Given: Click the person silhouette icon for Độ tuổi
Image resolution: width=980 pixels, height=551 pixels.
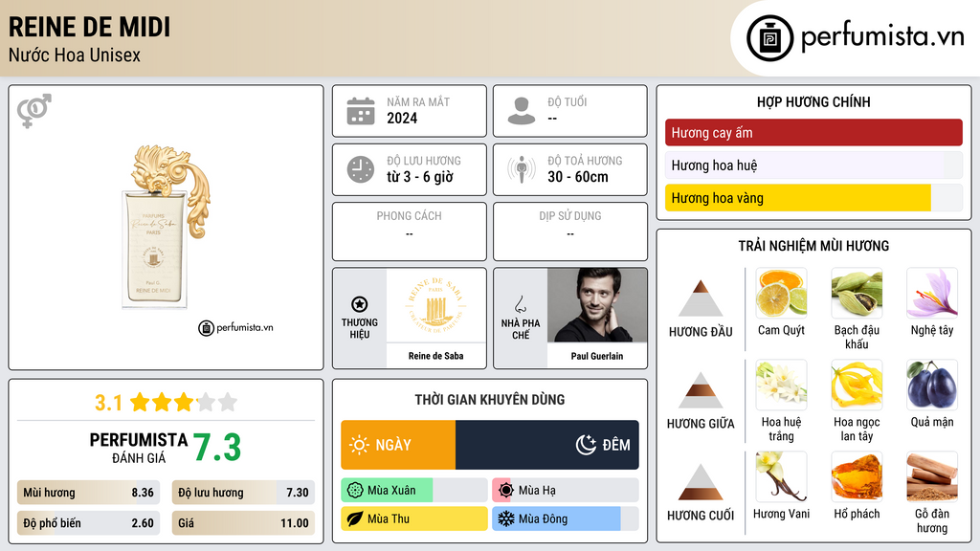Looking at the screenshot, I should (522, 111).
